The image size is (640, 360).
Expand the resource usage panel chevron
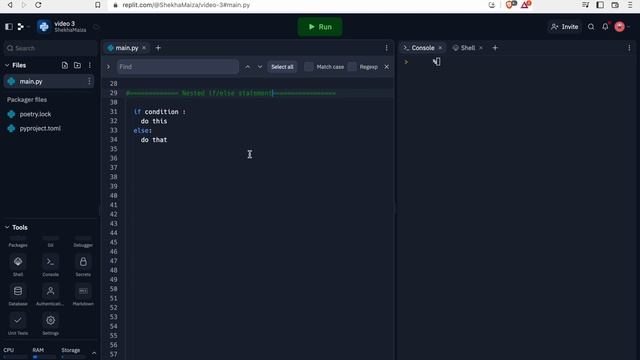click(94, 353)
